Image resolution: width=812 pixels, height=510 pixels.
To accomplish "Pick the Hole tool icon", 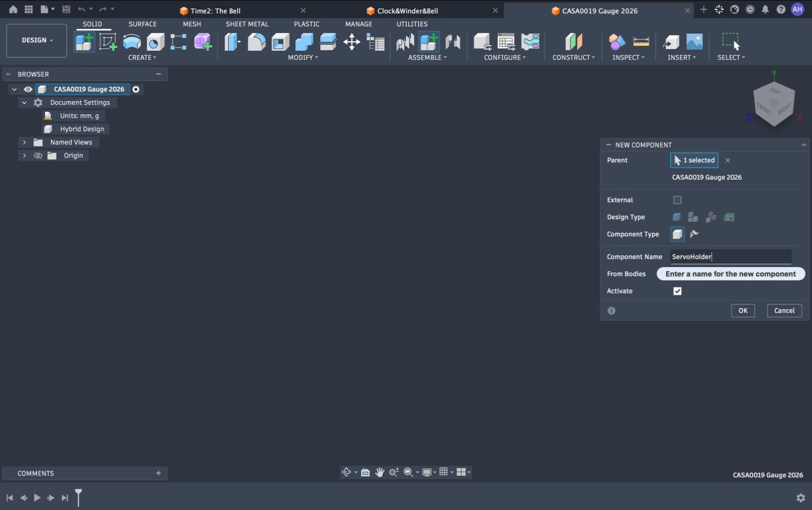I will (155, 41).
